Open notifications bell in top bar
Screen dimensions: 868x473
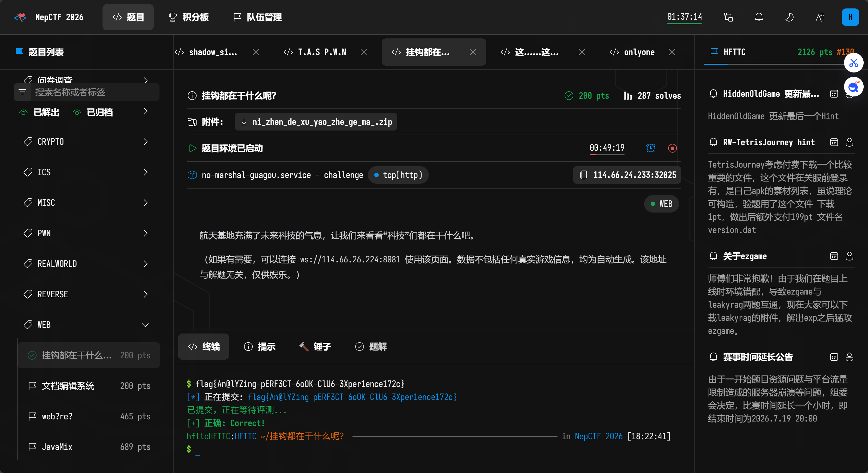tap(758, 17)
